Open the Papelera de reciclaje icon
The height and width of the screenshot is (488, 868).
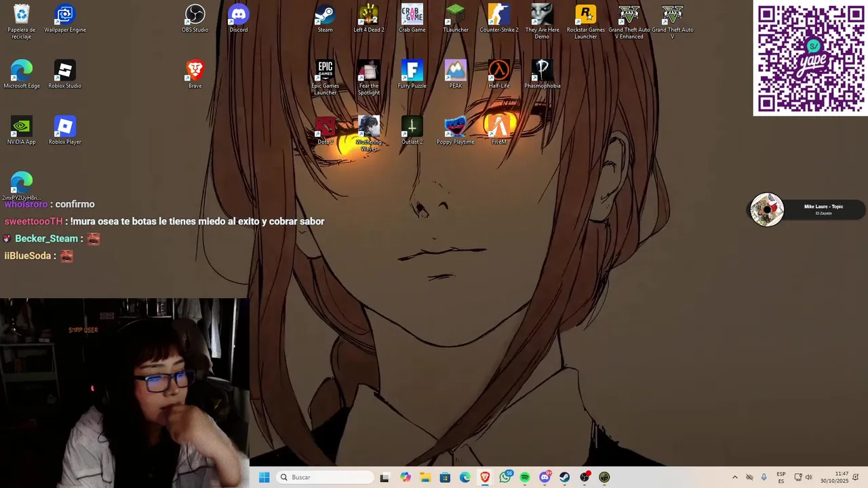(22, 22)
